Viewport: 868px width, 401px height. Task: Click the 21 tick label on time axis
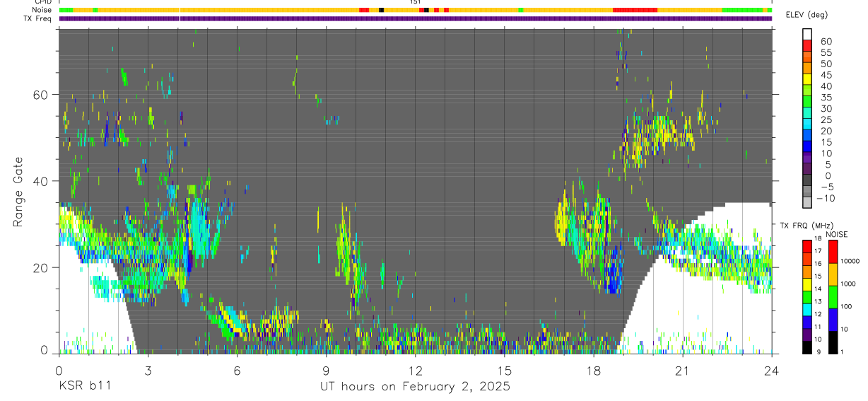682,371
